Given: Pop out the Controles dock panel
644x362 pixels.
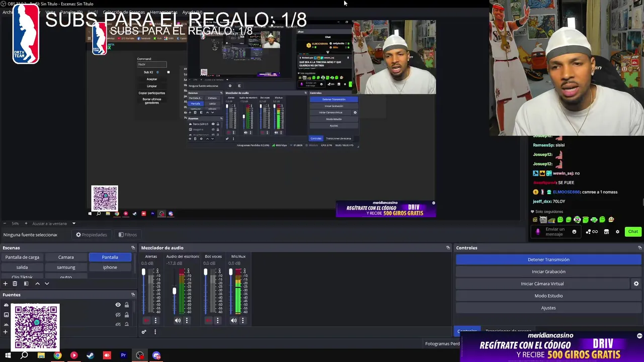Looking at the screenshot, I should [639, 248].
